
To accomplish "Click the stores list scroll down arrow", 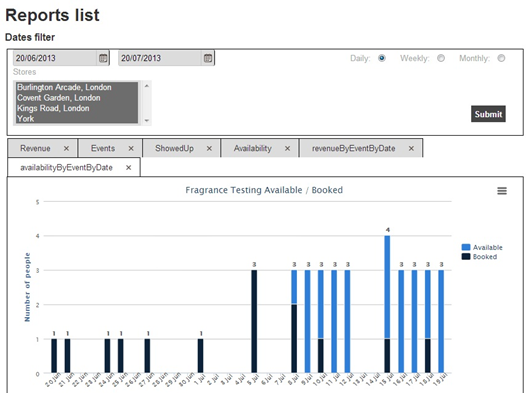I will click(x=147, y=120).
